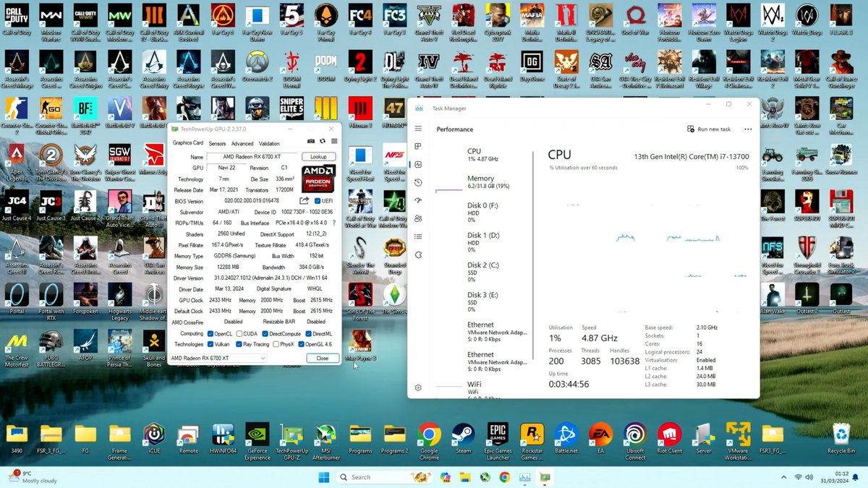Toggle DirectCompute checkbox
This screenshot has height=488, width=868.
coord(265,334)
